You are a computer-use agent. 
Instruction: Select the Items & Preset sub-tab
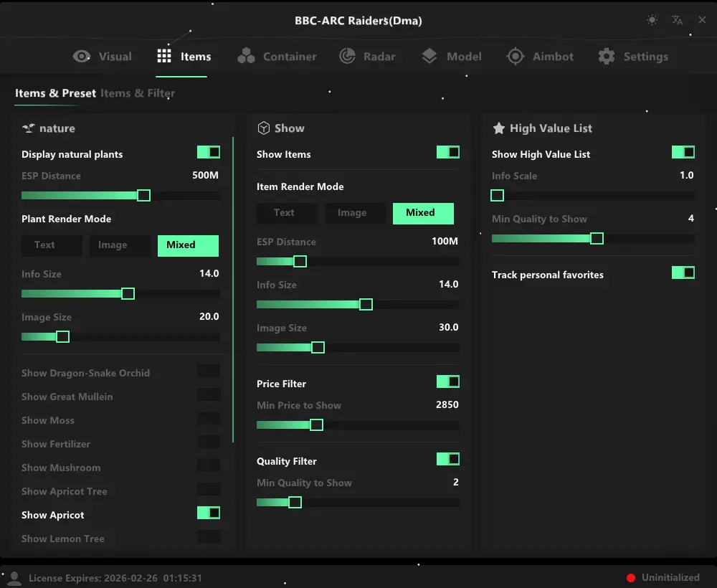[x=55, y=93]
